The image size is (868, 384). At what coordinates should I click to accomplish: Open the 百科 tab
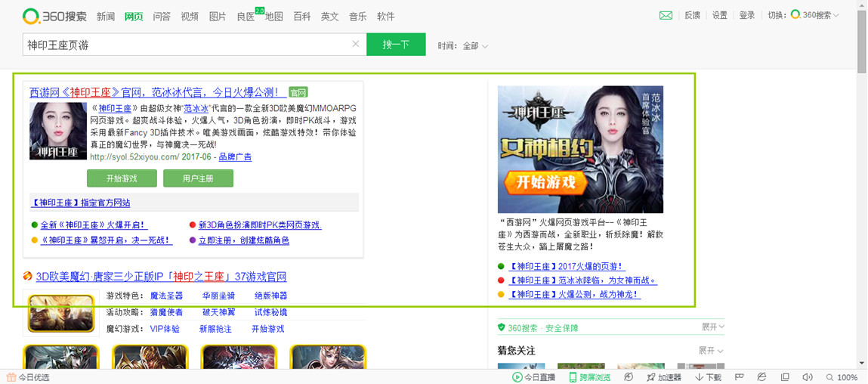[301, 16]
